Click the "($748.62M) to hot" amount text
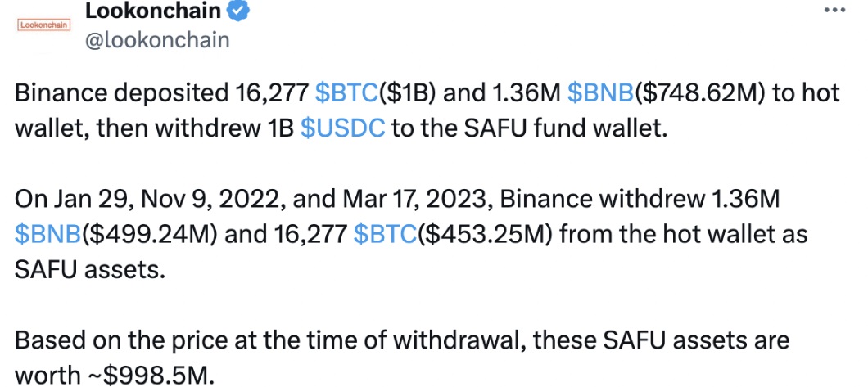The height and width of the screenshot is (387, 868). [x=737, y=93]
